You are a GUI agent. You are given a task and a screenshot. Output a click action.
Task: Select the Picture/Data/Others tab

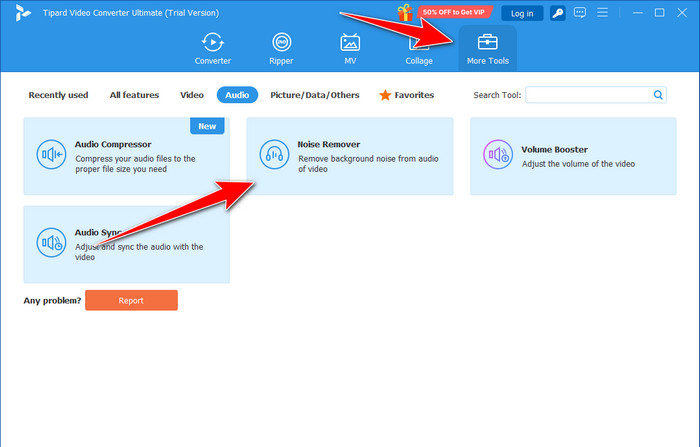316,95
